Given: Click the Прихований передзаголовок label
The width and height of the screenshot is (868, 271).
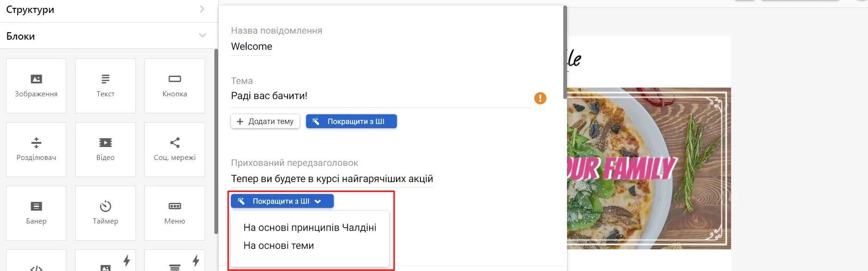Looking at the screenshot, I should (x=295, y=163).
